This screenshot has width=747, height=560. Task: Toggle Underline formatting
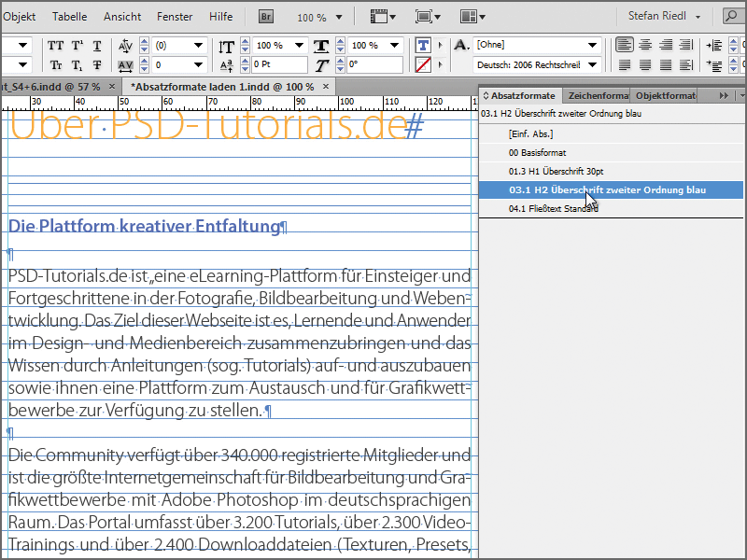point(97,46)
